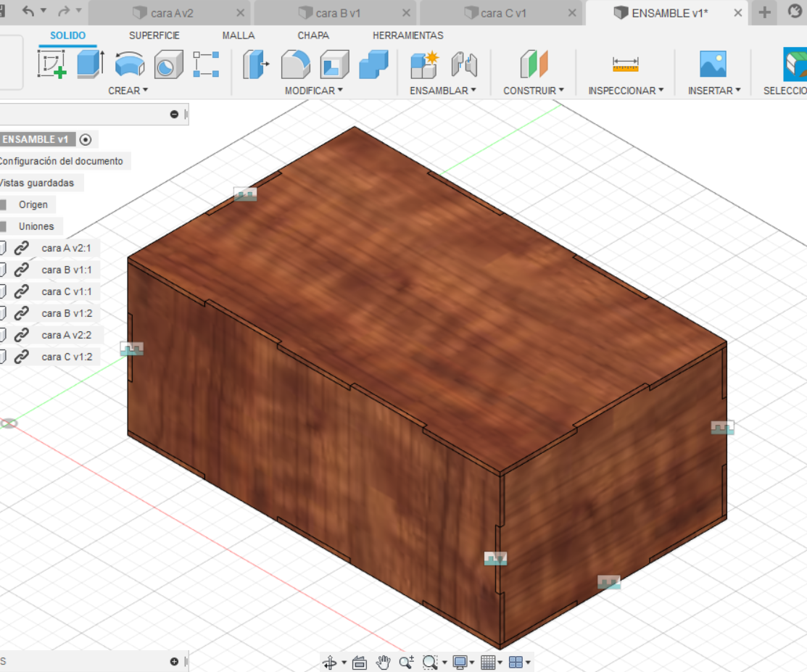
Task: Select the Insert image icon
Action: [713, 65]
